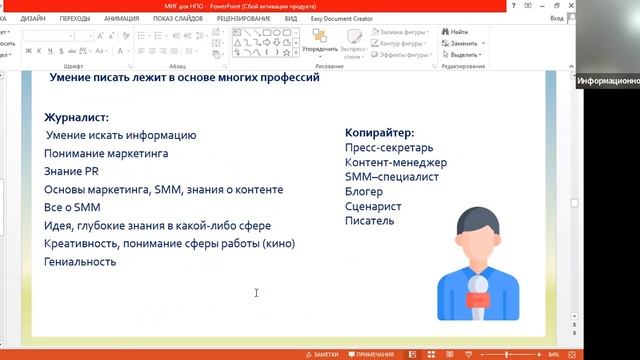Click decrease font size icon
This screenshot has width=640, height=360.
click(111, 36)
